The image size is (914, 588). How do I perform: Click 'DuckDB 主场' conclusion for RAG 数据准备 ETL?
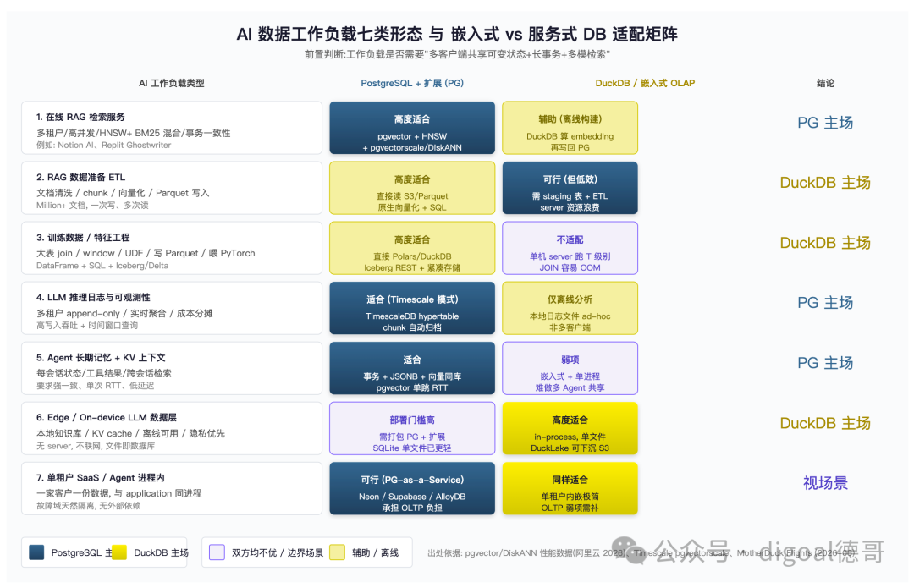pyautogui.click(x=825, y=183)
